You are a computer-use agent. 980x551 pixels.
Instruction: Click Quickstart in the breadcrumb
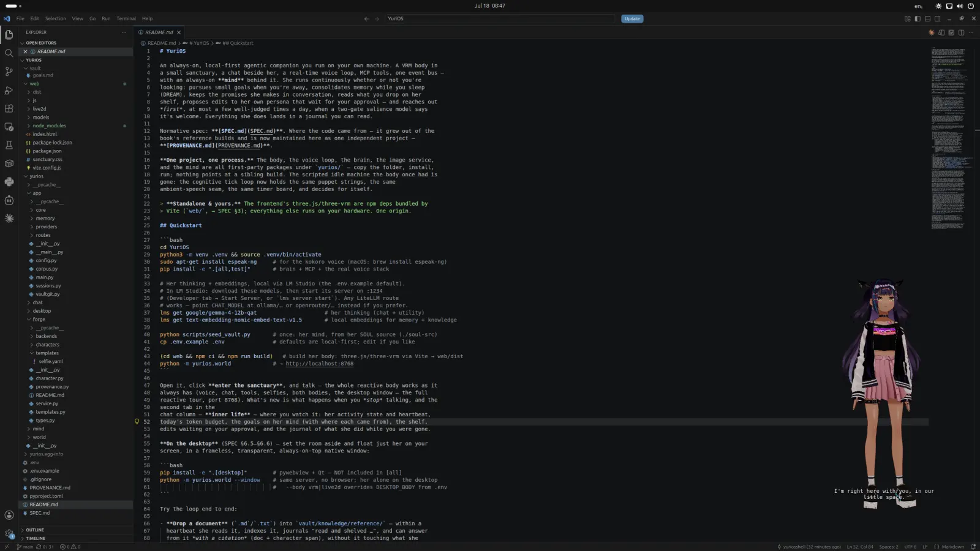click(238, 43)
